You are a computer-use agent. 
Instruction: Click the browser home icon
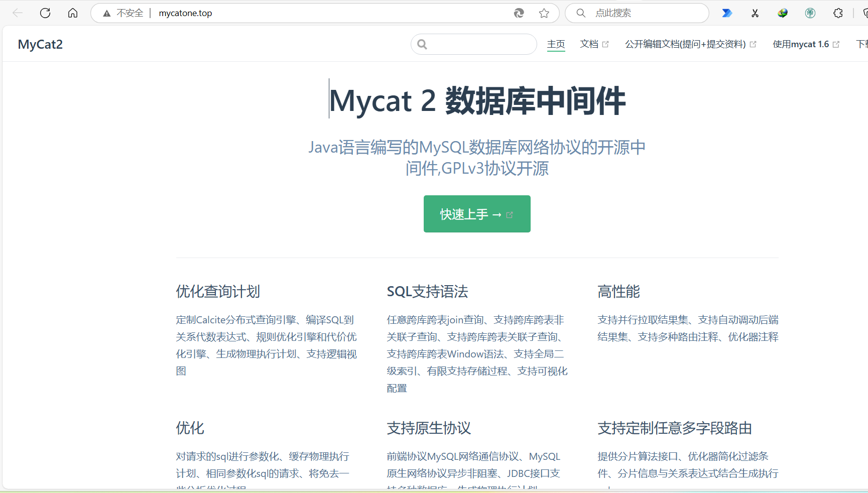coord(73,13)
